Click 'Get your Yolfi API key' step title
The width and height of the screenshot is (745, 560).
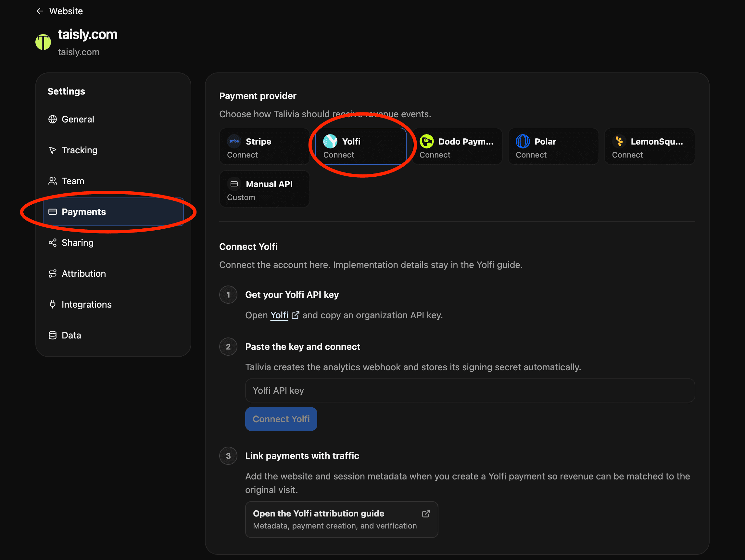[292, 295]
